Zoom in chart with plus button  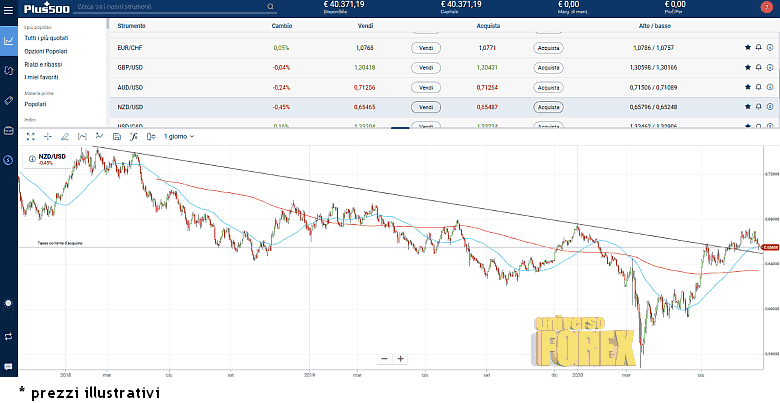coord(400,358)
